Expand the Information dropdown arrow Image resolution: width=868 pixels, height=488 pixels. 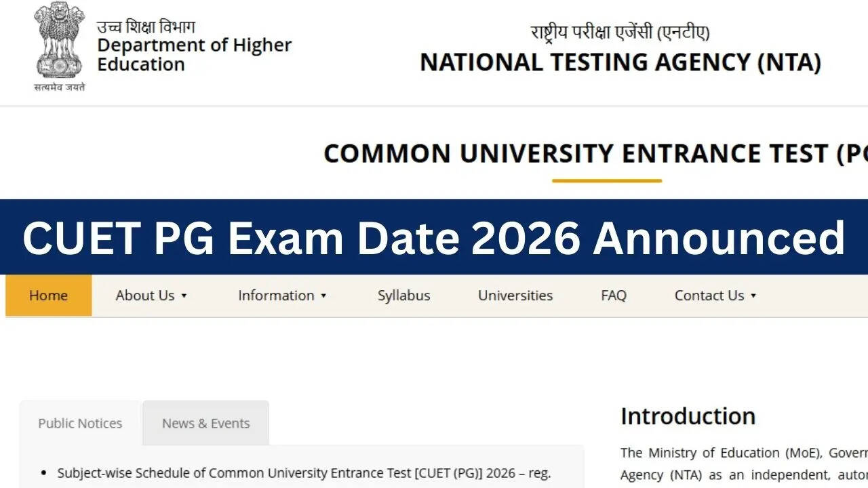323,296
